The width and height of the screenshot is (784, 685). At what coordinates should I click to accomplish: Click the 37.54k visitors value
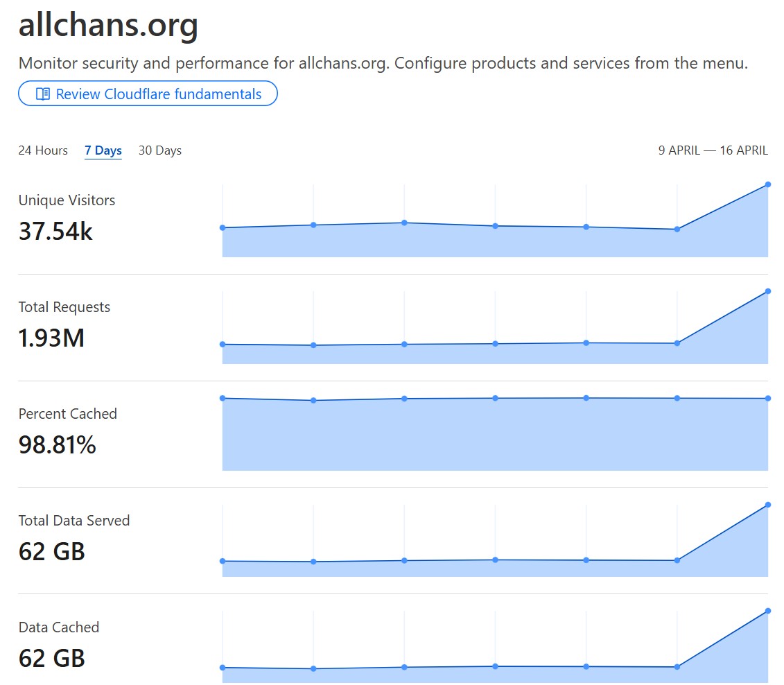(55, 232)
